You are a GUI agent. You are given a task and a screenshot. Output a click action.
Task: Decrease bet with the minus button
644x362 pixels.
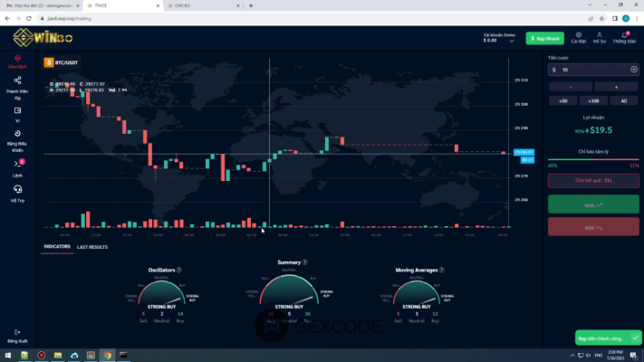571,87
